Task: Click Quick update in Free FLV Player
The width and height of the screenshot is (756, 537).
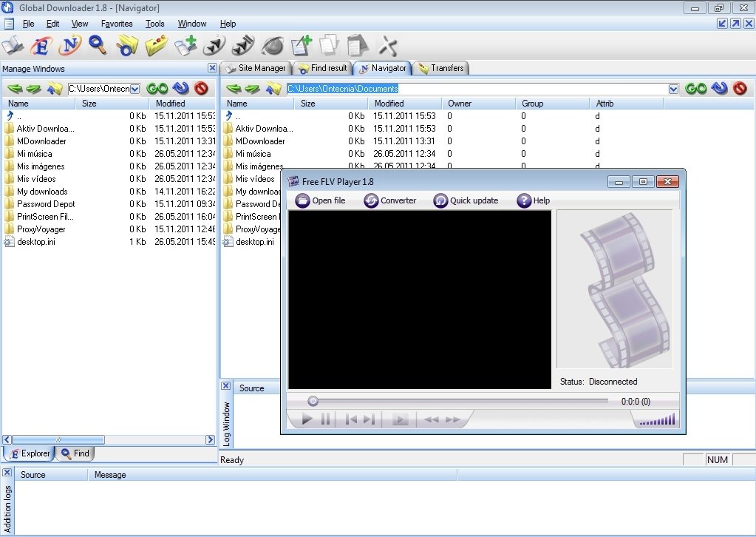Action: click(x=466, y=200)
